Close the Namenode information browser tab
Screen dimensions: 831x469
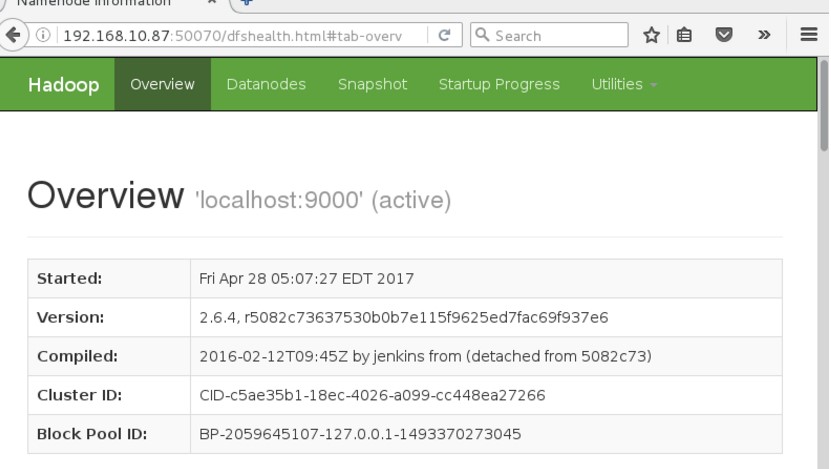click(211, 2)
